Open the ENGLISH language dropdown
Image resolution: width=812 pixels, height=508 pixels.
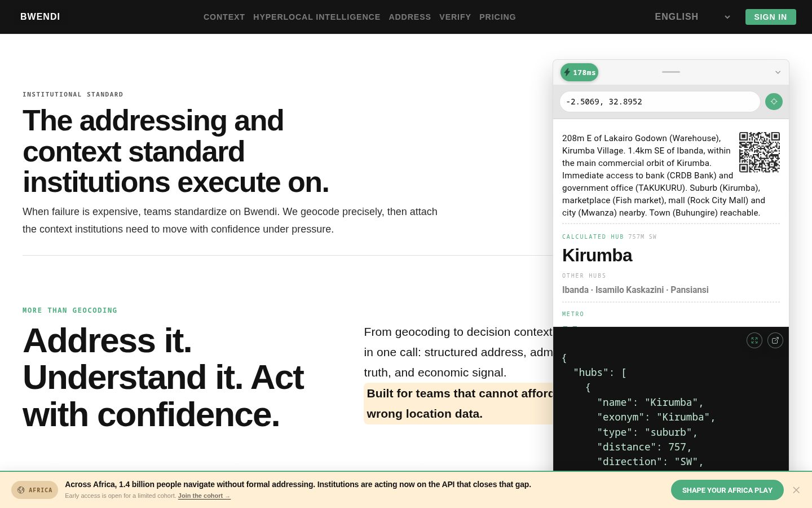pos(692,17)
